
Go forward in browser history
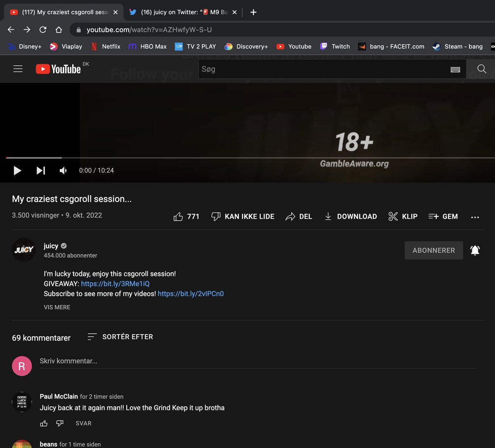(27, 30)
